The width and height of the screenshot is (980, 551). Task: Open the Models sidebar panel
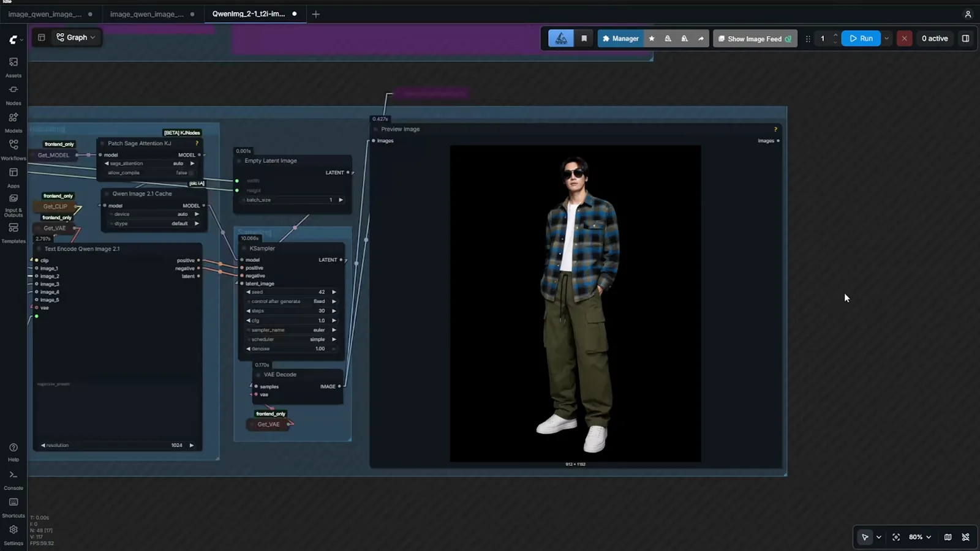coord(13,122)
